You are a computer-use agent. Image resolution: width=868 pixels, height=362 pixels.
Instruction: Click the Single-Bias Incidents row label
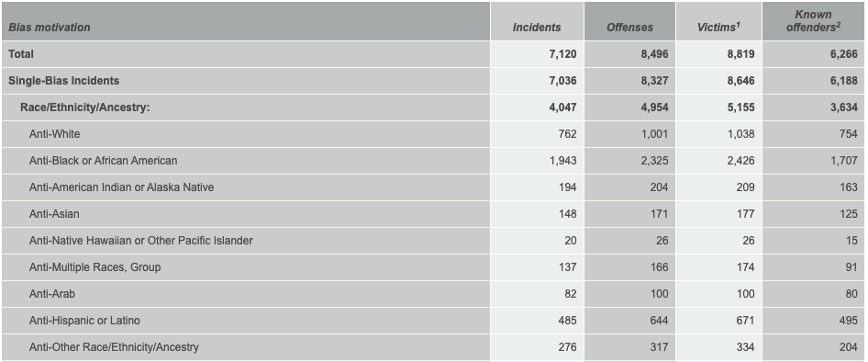63,80
